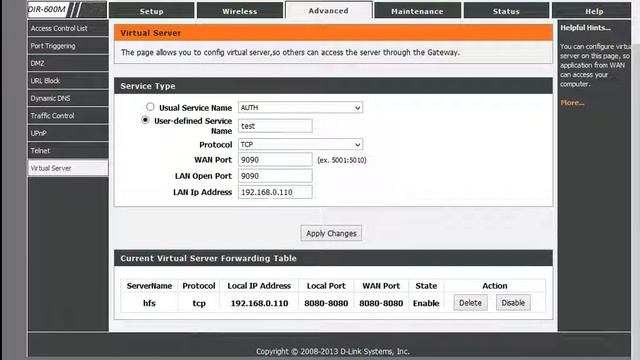Click the Current Virtual Server Forwarding Table heading
The width and height of the screenshot is (640, 360).
coord(208,258)
